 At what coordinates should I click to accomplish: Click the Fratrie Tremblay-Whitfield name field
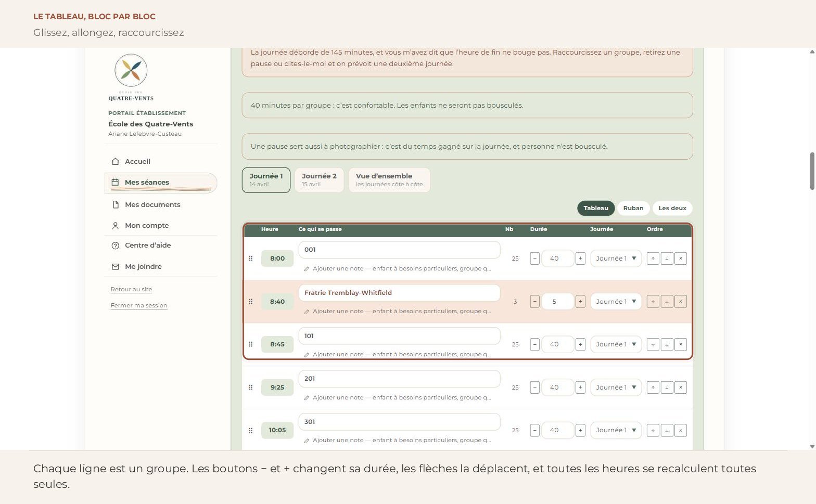click(x=399, y=293)
